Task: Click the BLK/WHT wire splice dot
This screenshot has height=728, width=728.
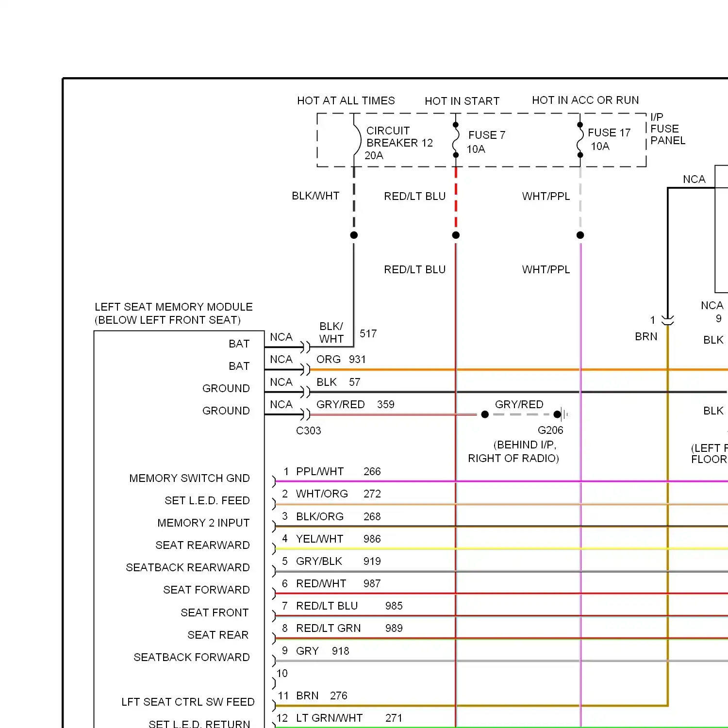Action: 354,235
